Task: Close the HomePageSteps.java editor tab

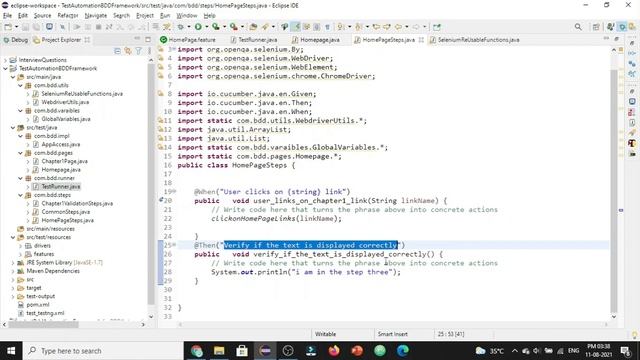Action: click(421, 40)
